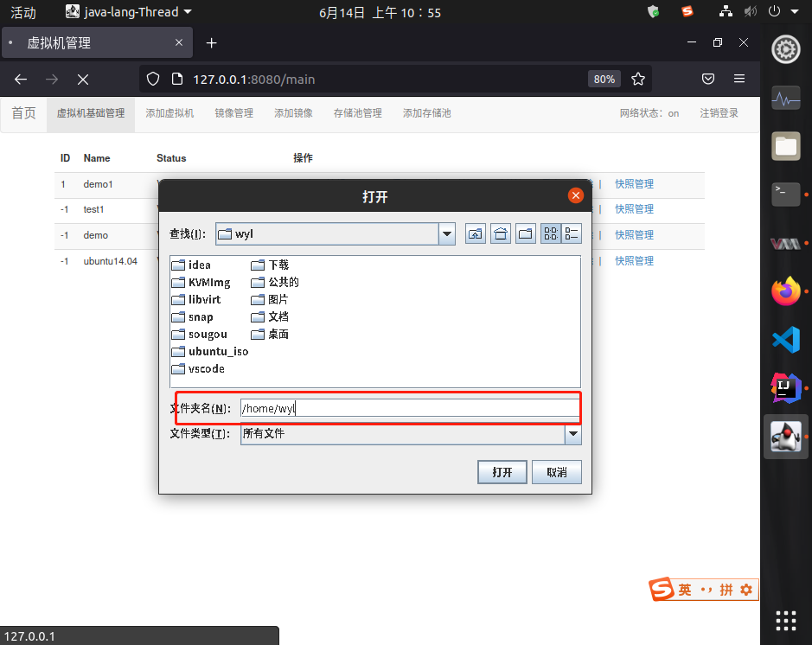Select the 公共的 folder
The height and width of the screenshot is (645, 812).
(x=275, y=283)
